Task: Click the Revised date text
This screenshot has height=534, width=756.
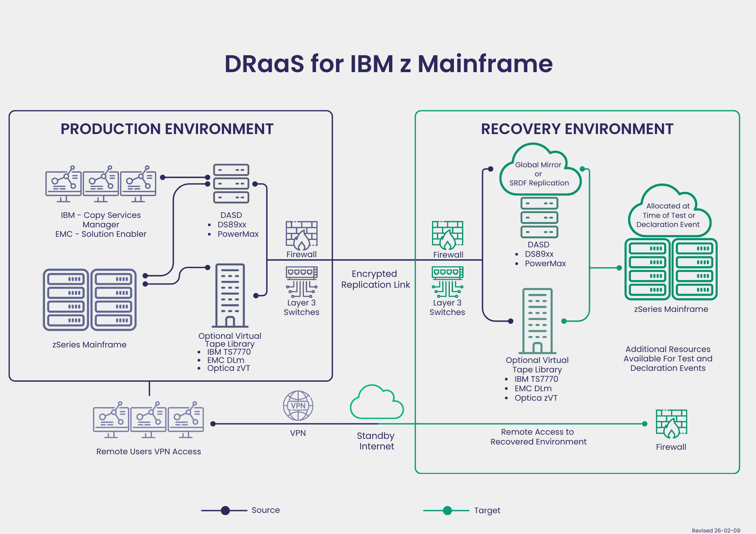Action: (x=716, y=531)
